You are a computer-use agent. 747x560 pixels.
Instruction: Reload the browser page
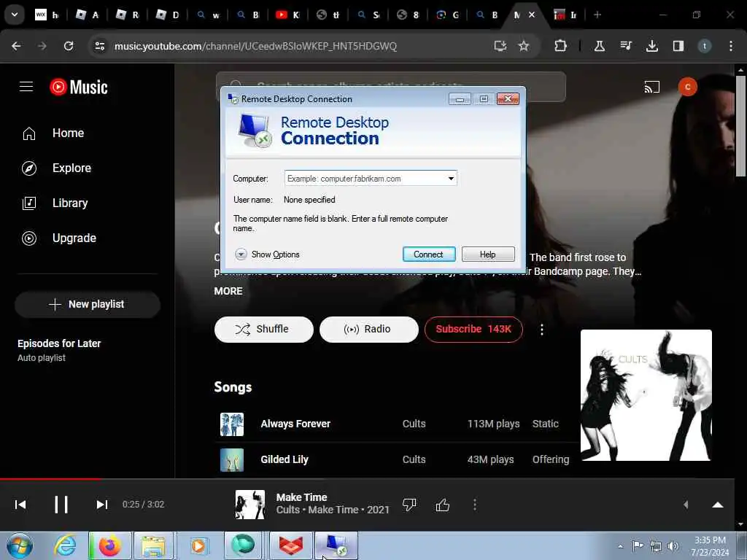[69, 46]
